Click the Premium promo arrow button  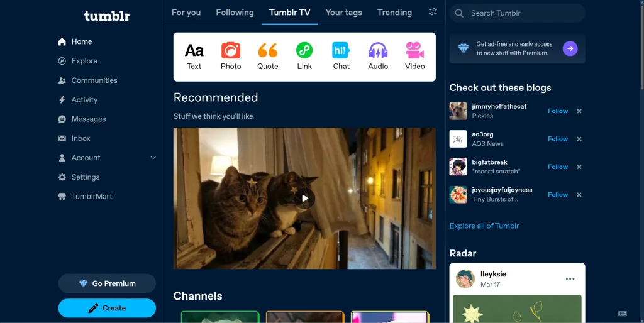[570, 48]
